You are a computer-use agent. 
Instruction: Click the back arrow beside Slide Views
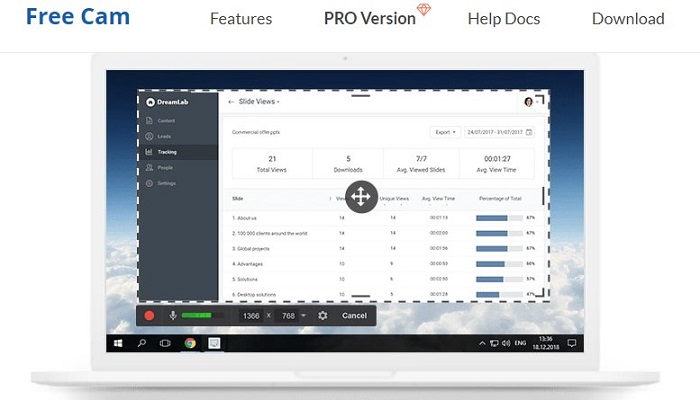coord(231,102)
